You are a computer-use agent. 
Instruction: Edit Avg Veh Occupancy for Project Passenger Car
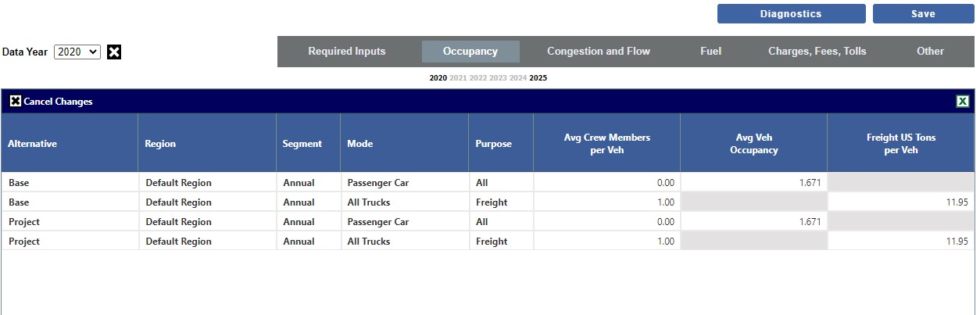[754, 222]
